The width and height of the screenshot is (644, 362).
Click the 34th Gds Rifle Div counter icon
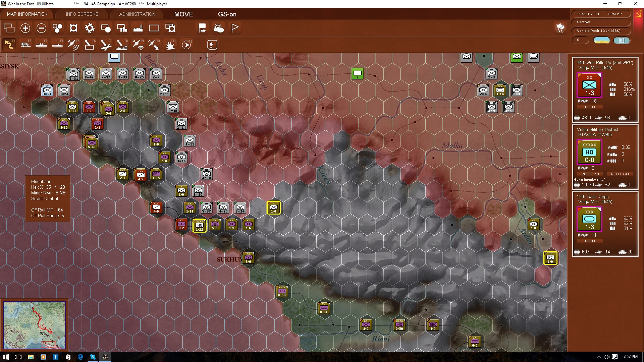pos(589,85)
